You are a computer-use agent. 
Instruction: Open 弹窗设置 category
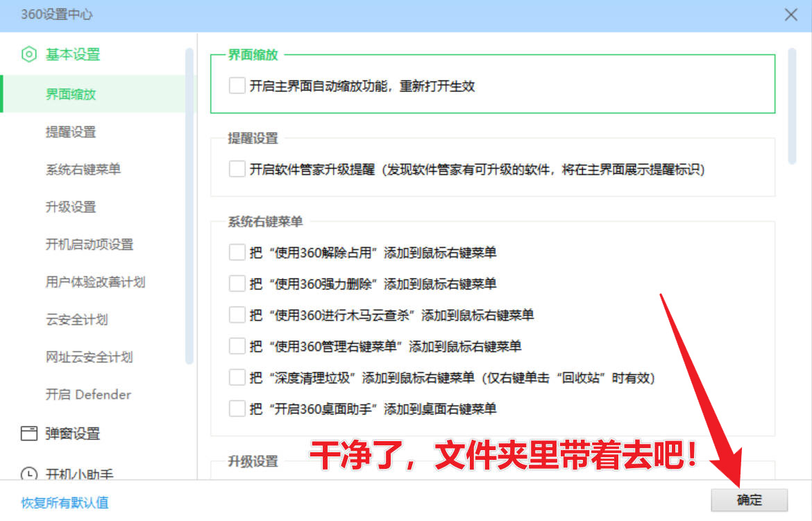click(72, 433)
